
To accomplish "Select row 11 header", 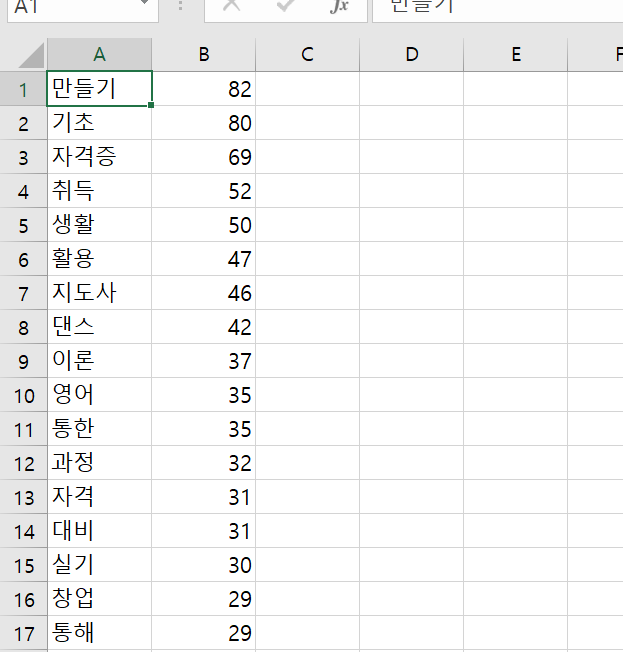I will click(x=23, y=429).
